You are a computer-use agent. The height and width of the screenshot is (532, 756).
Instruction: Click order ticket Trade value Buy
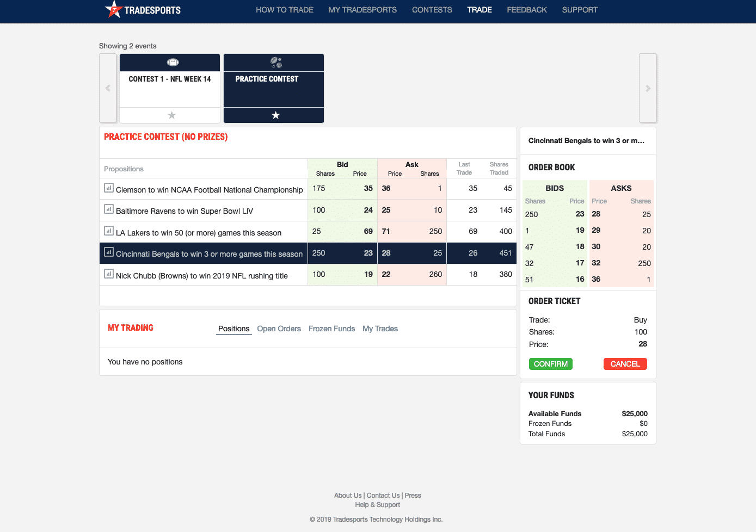click(x=641, y=320)
